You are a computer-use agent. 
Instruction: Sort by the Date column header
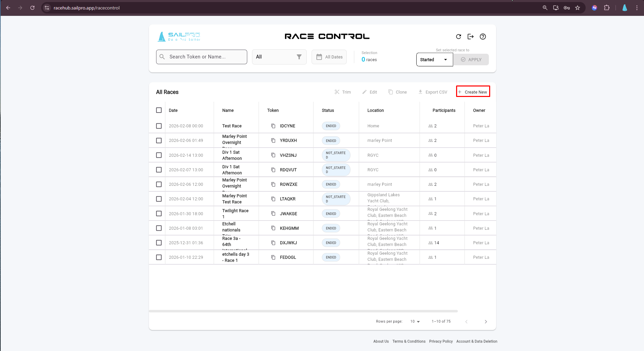[173, 110]
